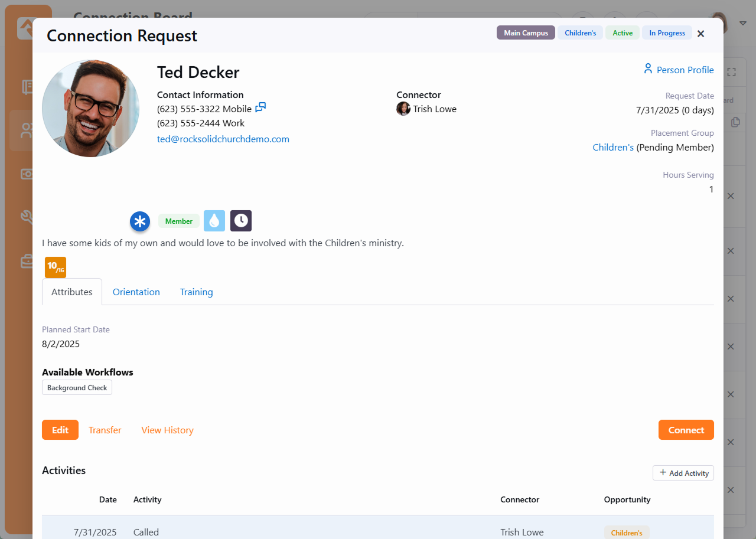Close the Connection Request dialog

point(700,34)
